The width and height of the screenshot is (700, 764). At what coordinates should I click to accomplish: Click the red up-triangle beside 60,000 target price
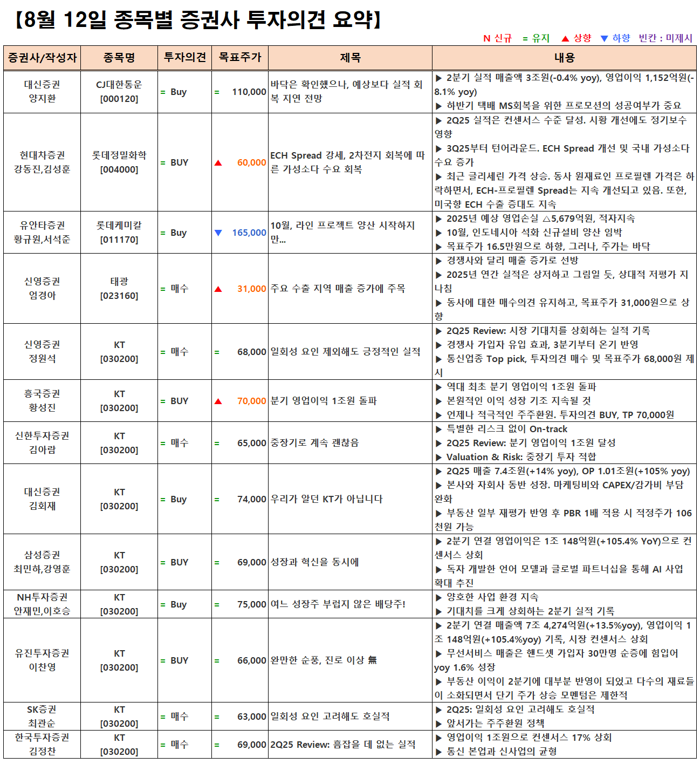(x=218, y=163)
